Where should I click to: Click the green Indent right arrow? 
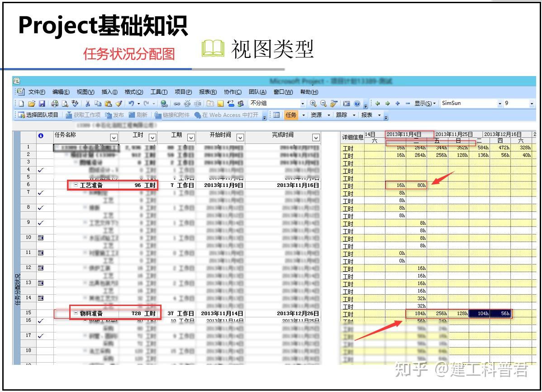coord(387,104)
